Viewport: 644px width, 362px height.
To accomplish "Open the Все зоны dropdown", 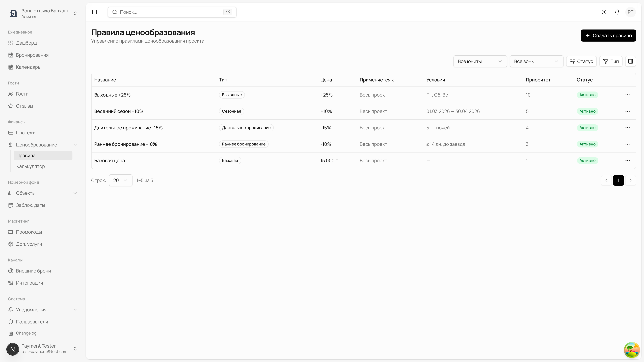I will click(x=536, y=61).
